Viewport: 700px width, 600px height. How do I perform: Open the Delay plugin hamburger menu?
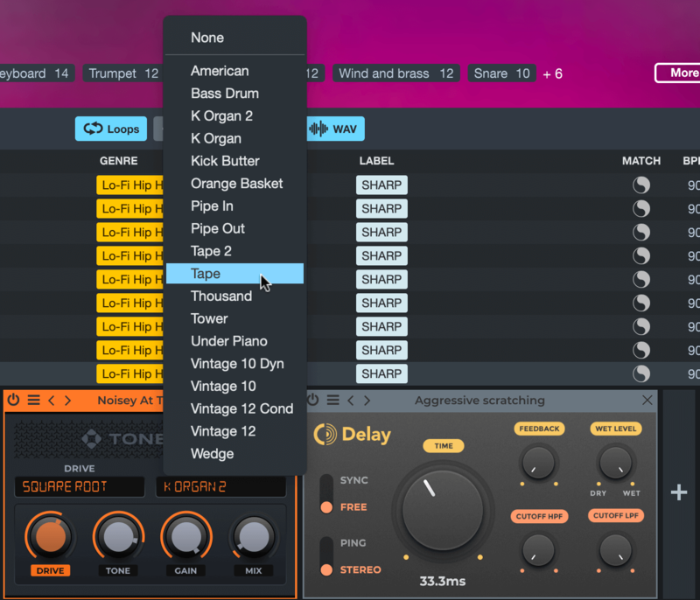pyautogui.click(x=333, y=401)
